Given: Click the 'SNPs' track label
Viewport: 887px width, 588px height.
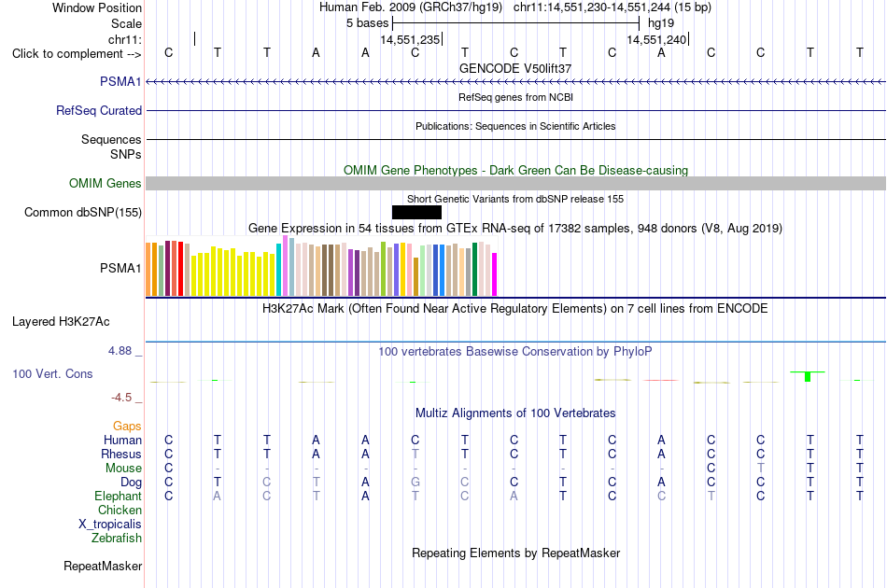Looking at the screenshot, I should [126, 154].
